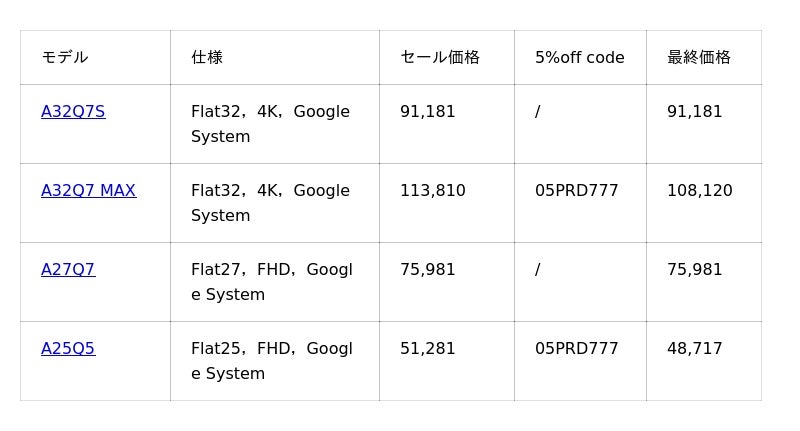This screenshot has height=431, width=800.
Task: Select the 5%off code column header
Action: (580, 57)
